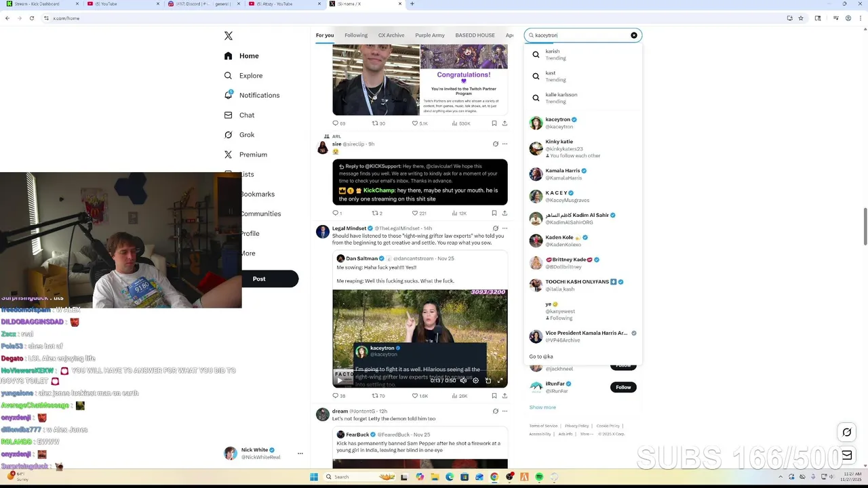Expand kaceytron video to fullscreen
Image resolution: width=868 pixels, height=488 pixels.
point(500,380)
